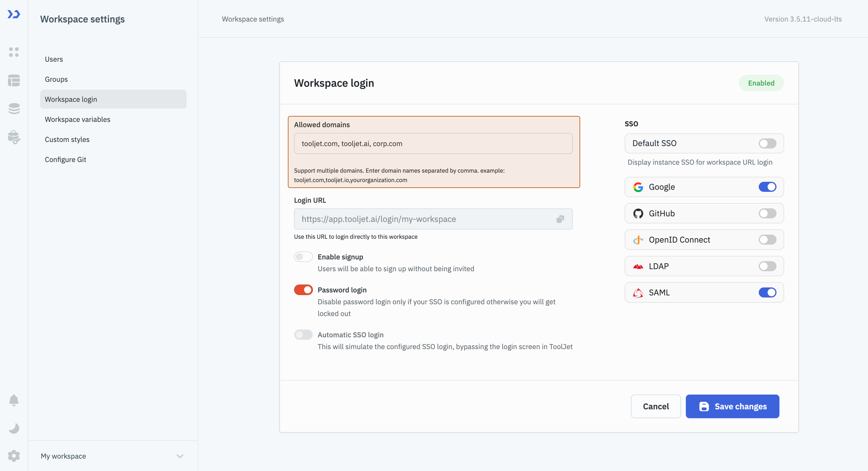This screenshot has width=868, height=471.
Task: Open the Custom styles section
Action: coord(67,139)
